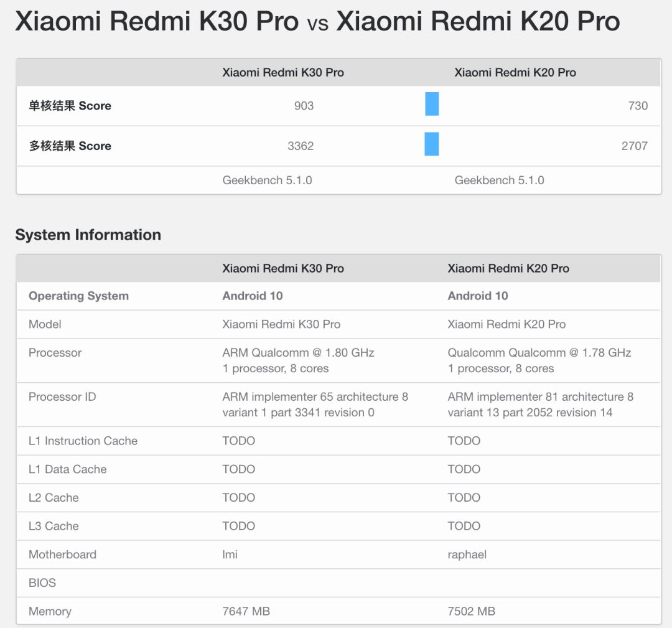The image size is (672, 628).
Task: Select the memory value 7647 MB
Action: 246,611
